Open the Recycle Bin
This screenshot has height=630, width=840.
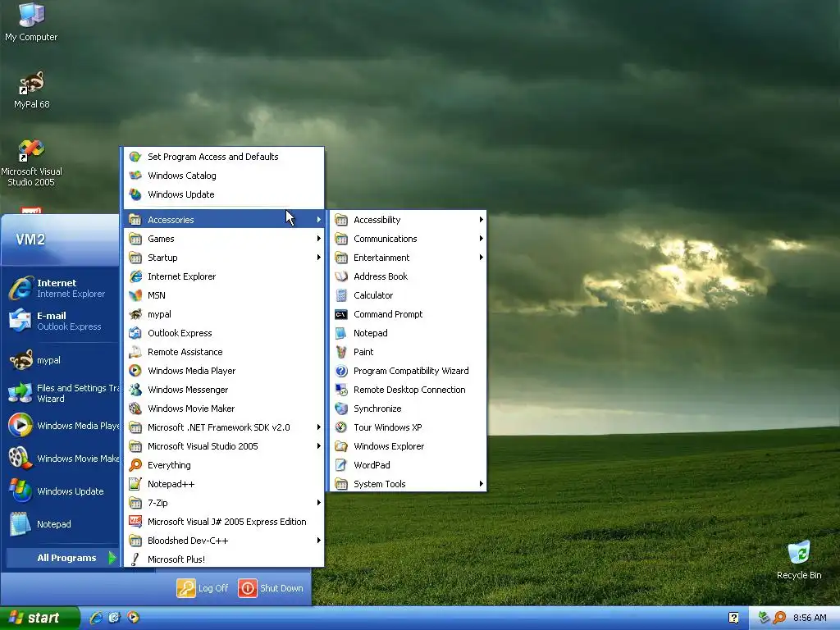pos(799,560)
